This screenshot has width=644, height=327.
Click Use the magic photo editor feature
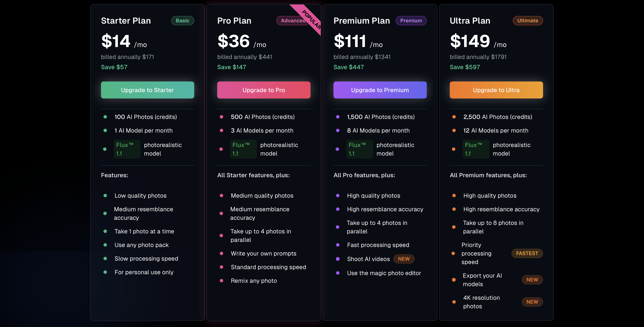(x=384, y=273)
